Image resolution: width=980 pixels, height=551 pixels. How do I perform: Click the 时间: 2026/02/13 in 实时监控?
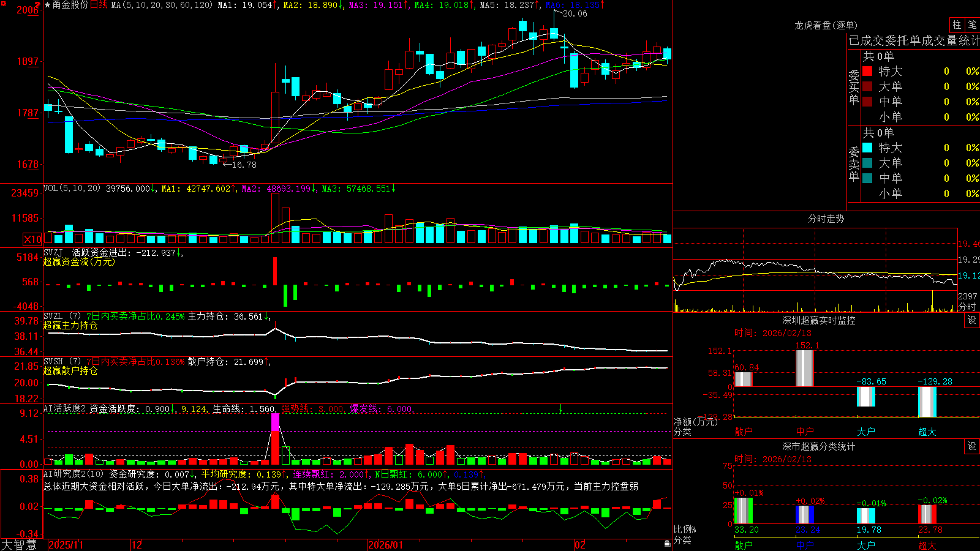click(773, 333)
